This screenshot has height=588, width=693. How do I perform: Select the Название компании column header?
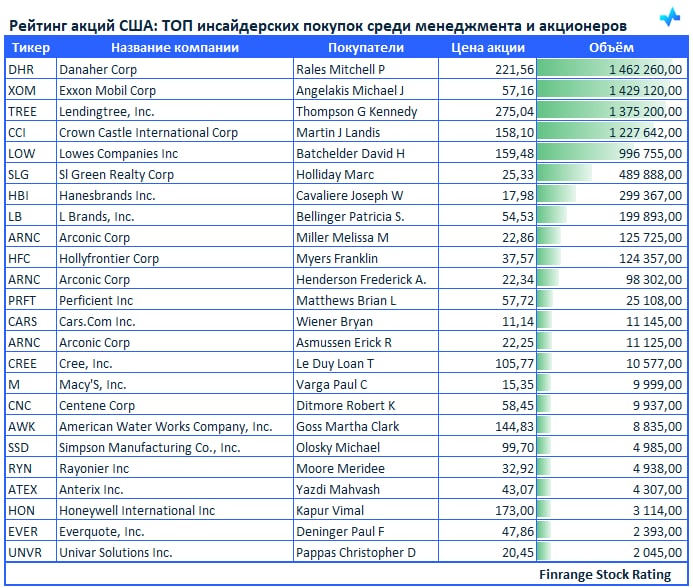tap(175, 47)
